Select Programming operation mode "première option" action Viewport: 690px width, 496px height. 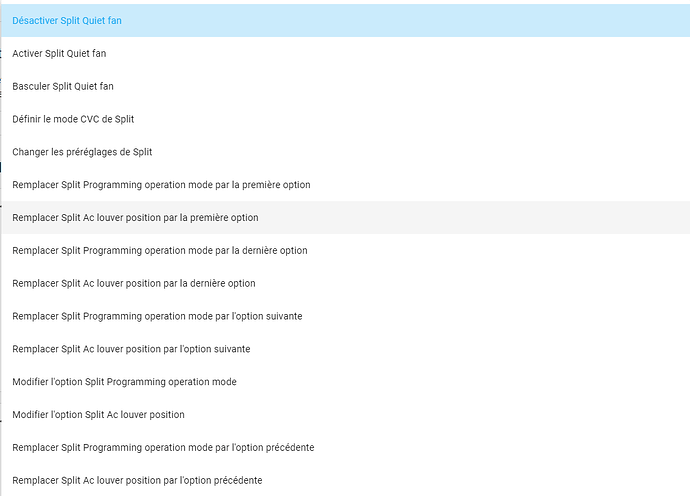click(161, 185)
